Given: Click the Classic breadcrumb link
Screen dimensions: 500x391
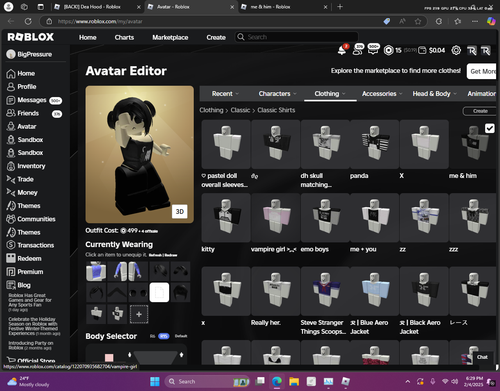Looking at the screenshot, I should pyautogui.click(x=240, y=110).
